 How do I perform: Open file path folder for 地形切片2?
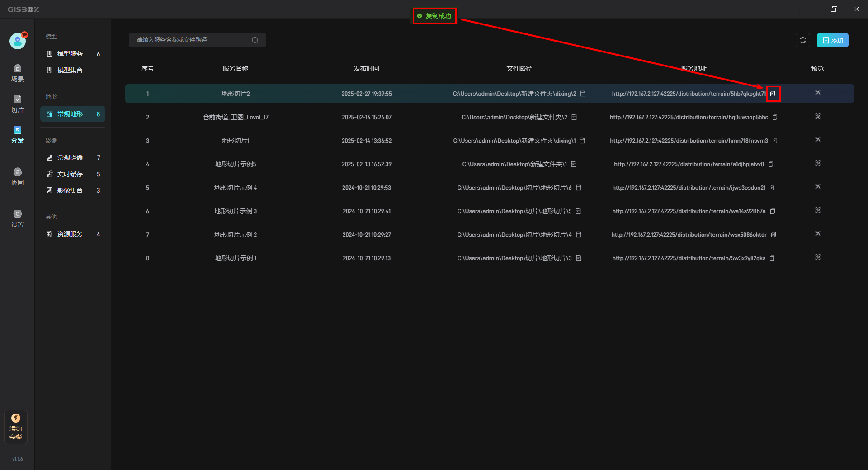pos(583,94)
